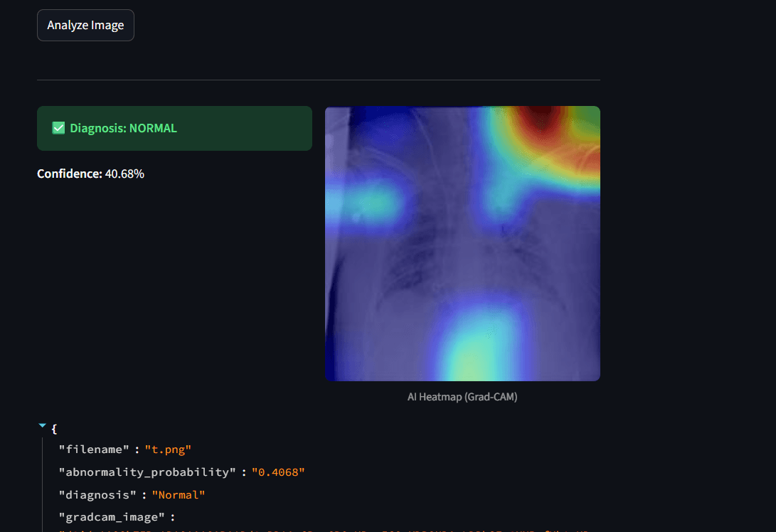Click the "abnormality_probability" JSON key
The image size is (776, 532).
tap(147, 472)
